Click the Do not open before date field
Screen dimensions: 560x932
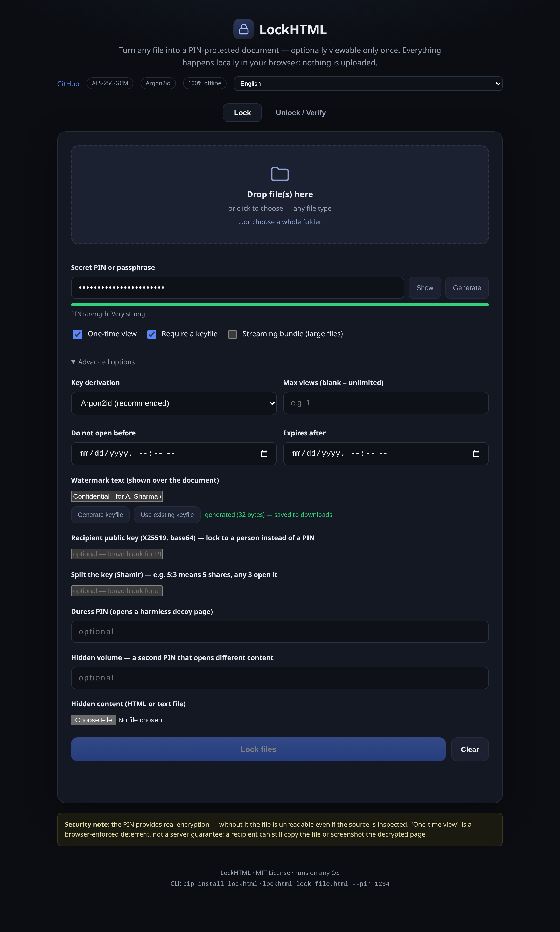[x=174, y=454]
